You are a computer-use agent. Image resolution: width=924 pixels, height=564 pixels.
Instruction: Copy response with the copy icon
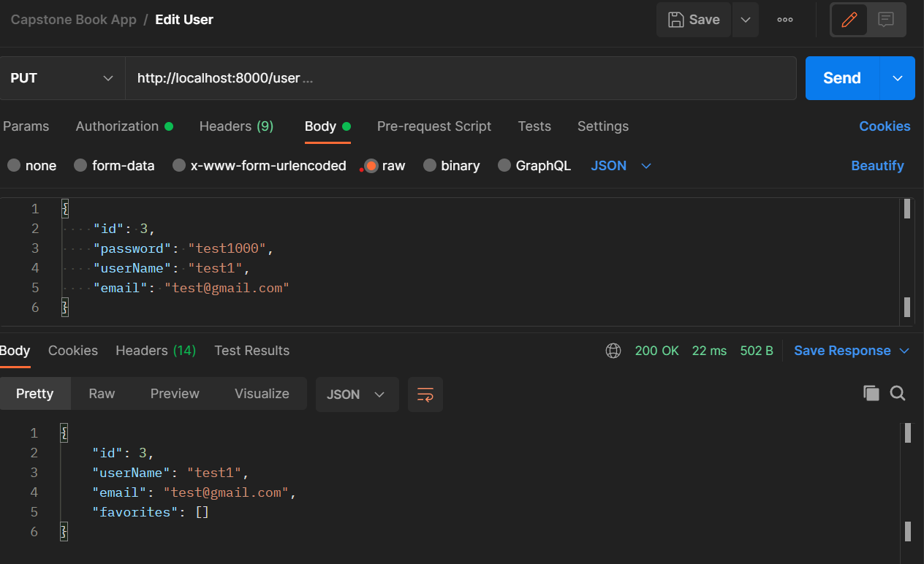(x=871, y=393)
